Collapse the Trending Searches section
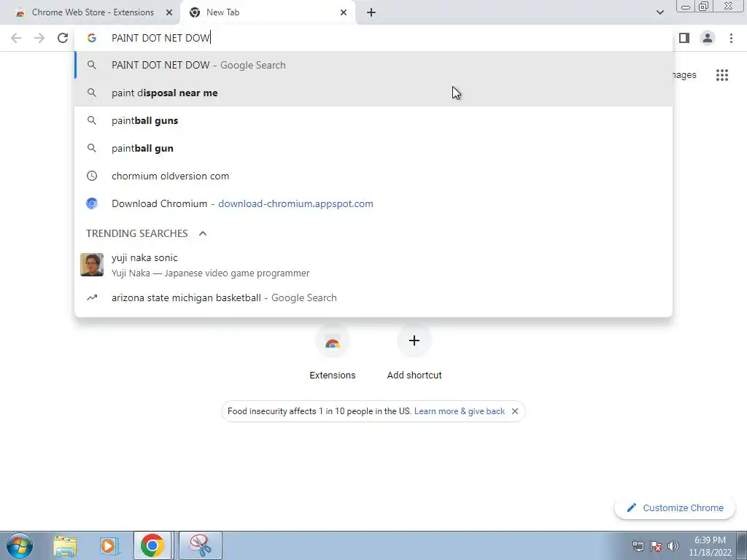Image resolution: width=747 pixels, height=560 pixels. (x=203, y=233)
